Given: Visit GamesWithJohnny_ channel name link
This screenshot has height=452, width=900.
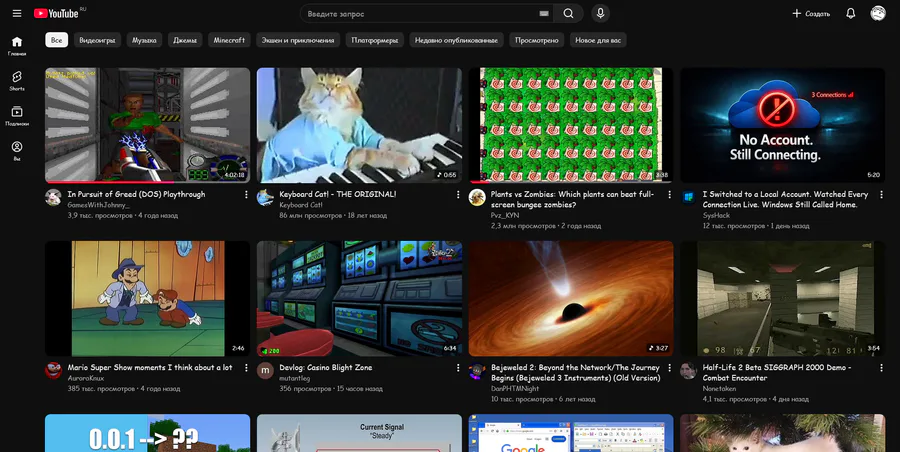Looking at the screenshot, I should click(98, 205).
